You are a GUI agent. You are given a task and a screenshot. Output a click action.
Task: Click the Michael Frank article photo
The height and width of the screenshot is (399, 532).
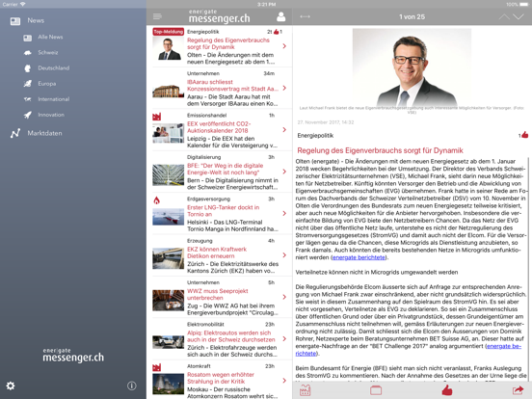[x=412, y=66]
